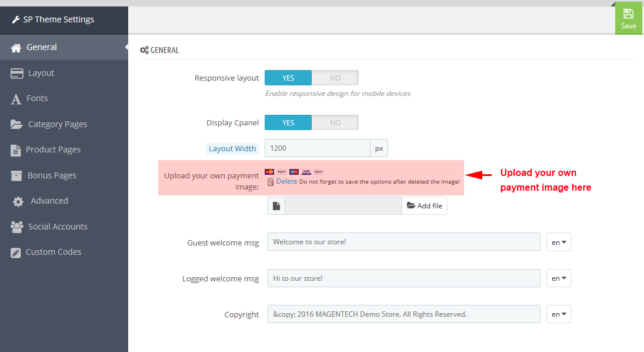
Task: Expand the Copyright language selector
Action: coord(559,314)
